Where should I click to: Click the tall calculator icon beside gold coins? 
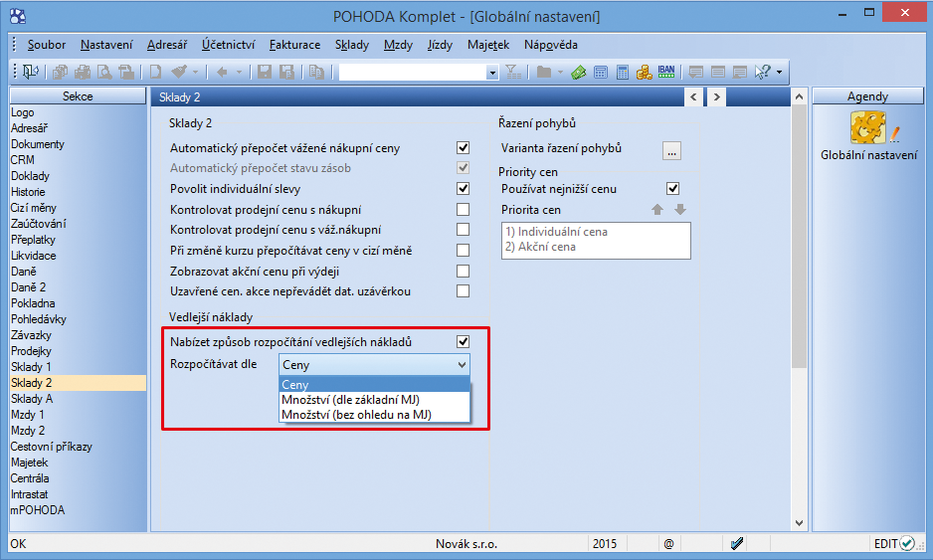click(x=623, y=73)
